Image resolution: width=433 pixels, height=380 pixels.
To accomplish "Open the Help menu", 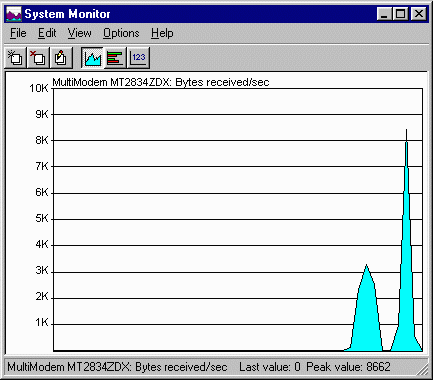I will click(x=162, y=33).
